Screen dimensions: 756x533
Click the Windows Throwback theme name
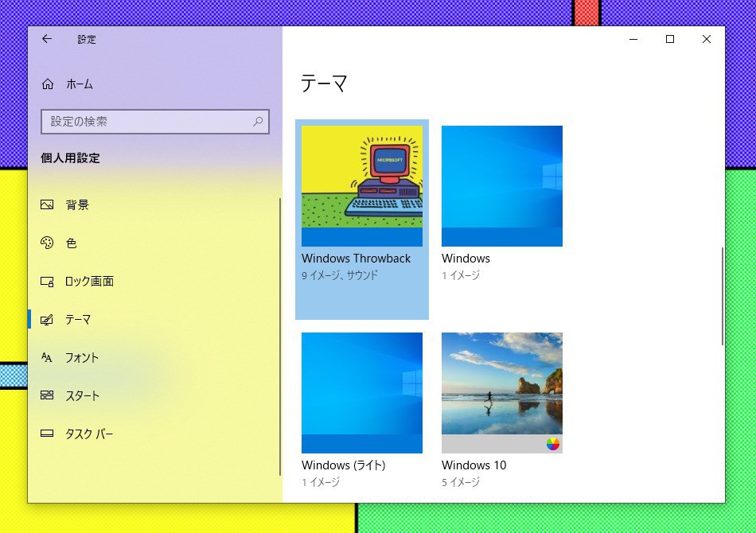point(356,259)
